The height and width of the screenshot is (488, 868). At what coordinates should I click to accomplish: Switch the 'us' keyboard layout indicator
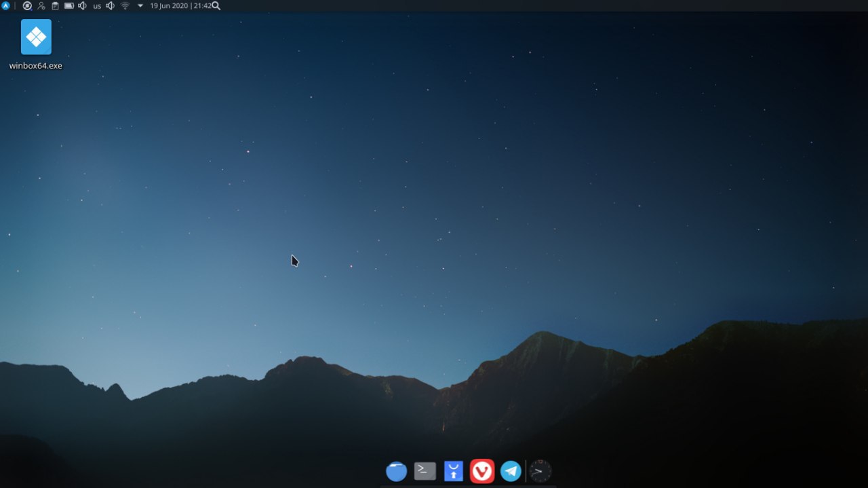[x=97, y=5]
